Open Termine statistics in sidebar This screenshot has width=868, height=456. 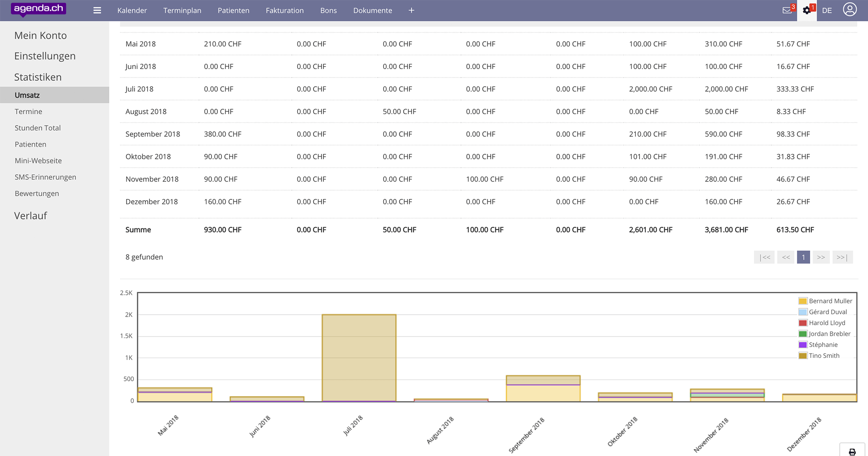[28, 112]
